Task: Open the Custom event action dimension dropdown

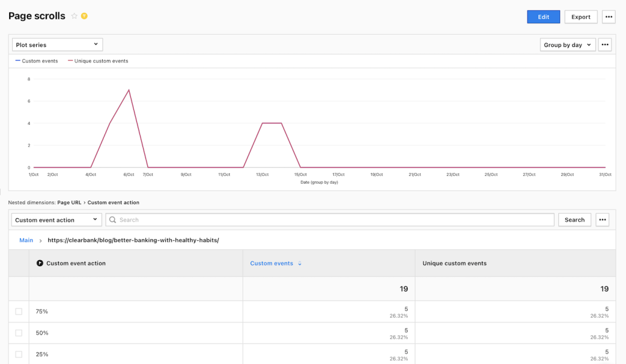Action: coord(56,219)
